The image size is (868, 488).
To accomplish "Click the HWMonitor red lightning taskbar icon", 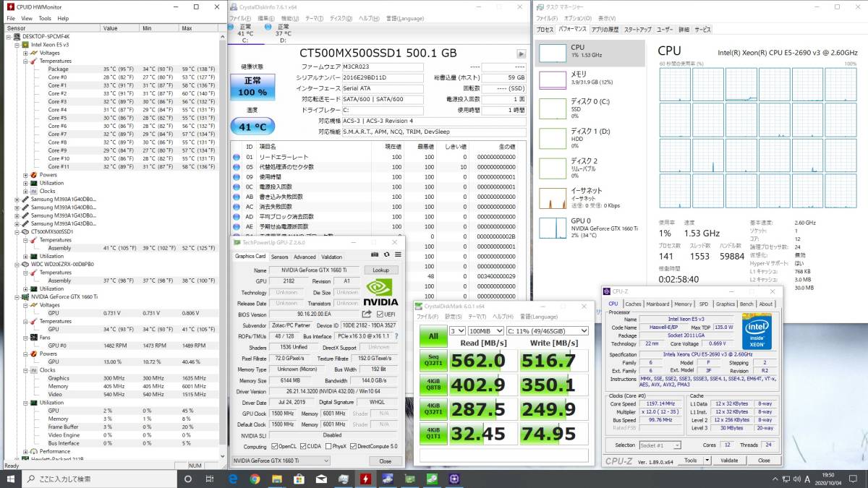I will pyautogui.click(x=366, y=479).
